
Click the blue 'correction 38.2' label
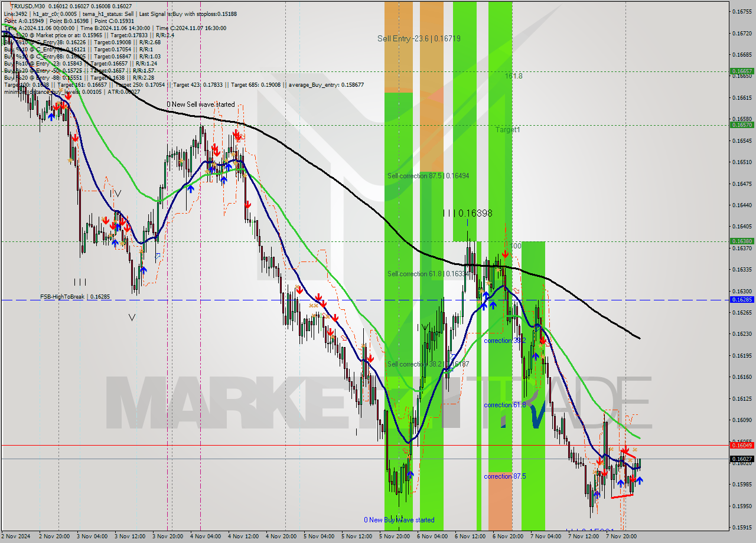click(504, 341)
